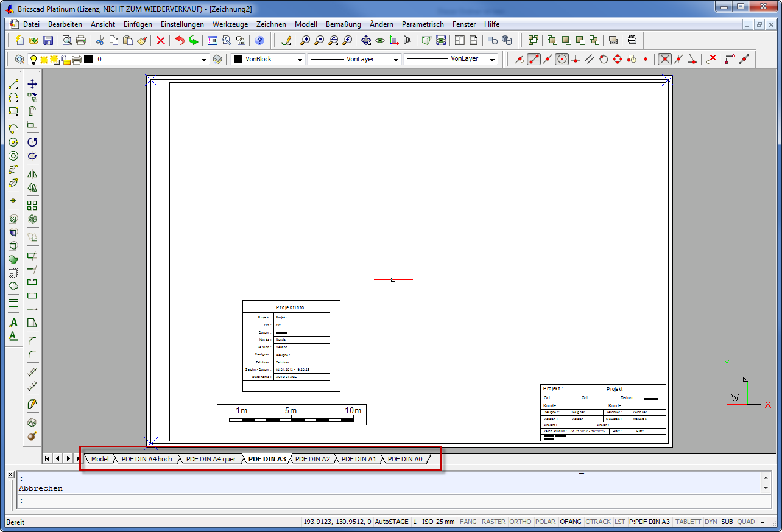This screenshot has height=532, width=782.
Task: Click the Save file icon
Action: pos(48,41)
